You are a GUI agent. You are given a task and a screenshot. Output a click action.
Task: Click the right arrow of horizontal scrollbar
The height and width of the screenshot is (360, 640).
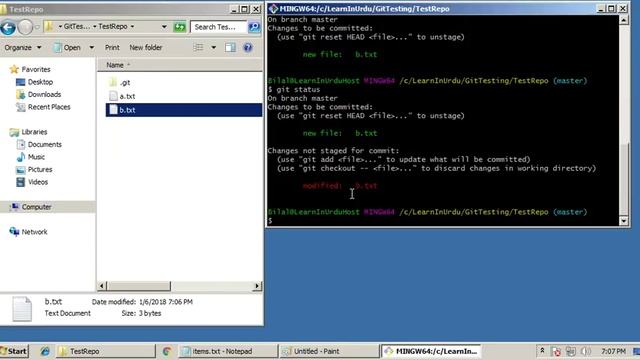click(x=257, y=286)
